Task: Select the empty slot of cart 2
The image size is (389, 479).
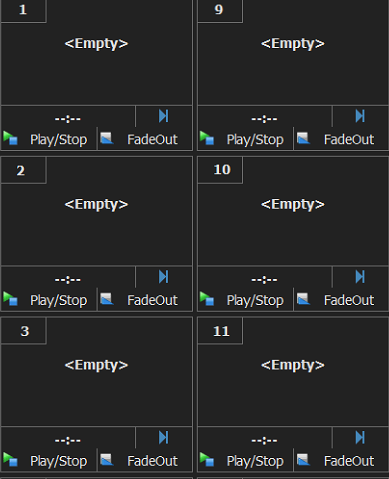Action: pos(96,211)
